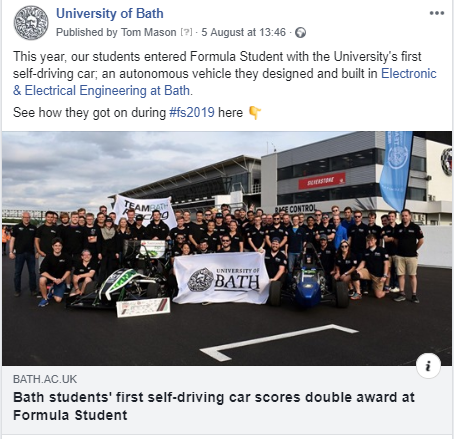The height and width of the screenshot is (439, 454).
Task: Click the blue race car in photo
Action: (309, 281)
